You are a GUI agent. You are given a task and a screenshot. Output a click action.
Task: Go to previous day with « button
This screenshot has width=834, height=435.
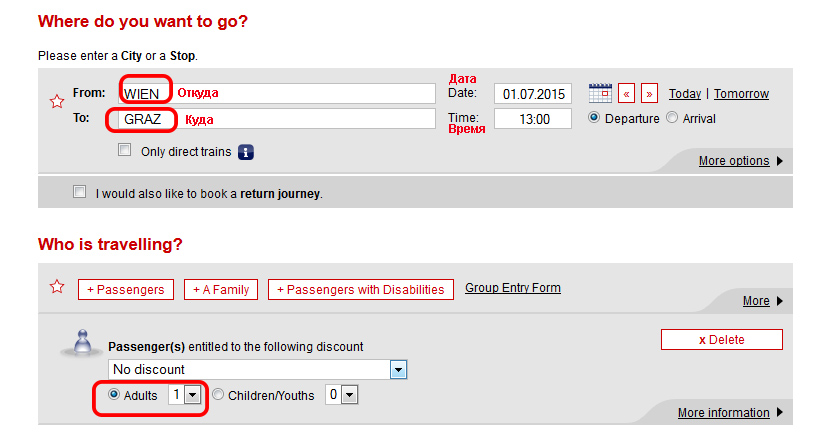627,94
